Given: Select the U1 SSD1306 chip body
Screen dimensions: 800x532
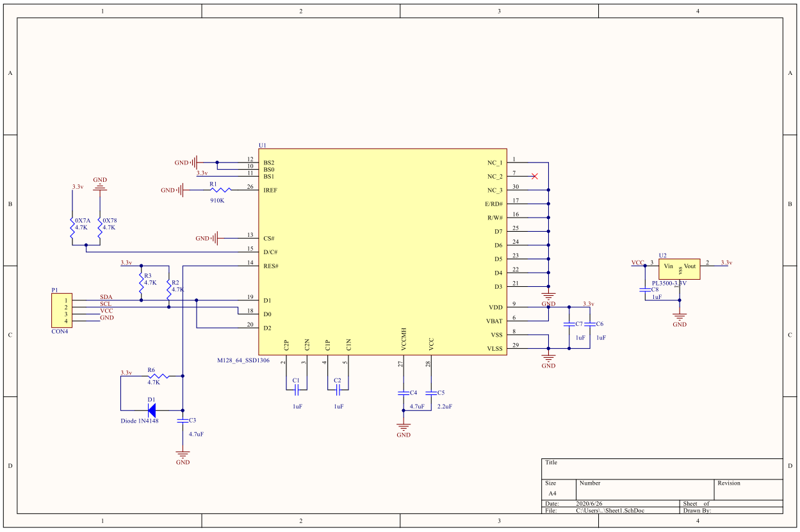Looking at the screenshot, I should pyautogui.click(x=382, y=252).
